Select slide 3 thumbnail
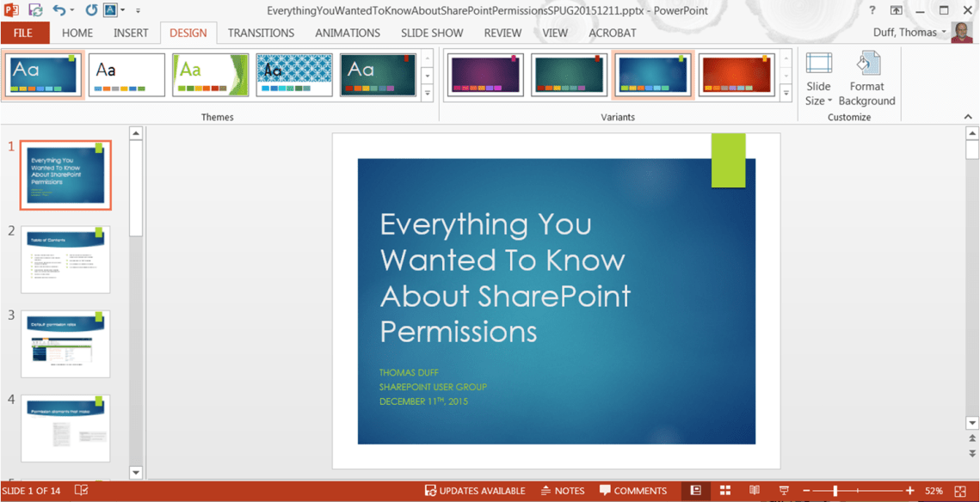 (65, 343)
